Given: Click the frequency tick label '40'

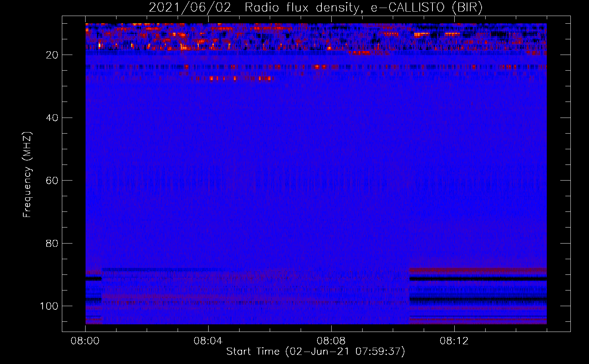Looking at the screenshot, I should tap(52, 118).
